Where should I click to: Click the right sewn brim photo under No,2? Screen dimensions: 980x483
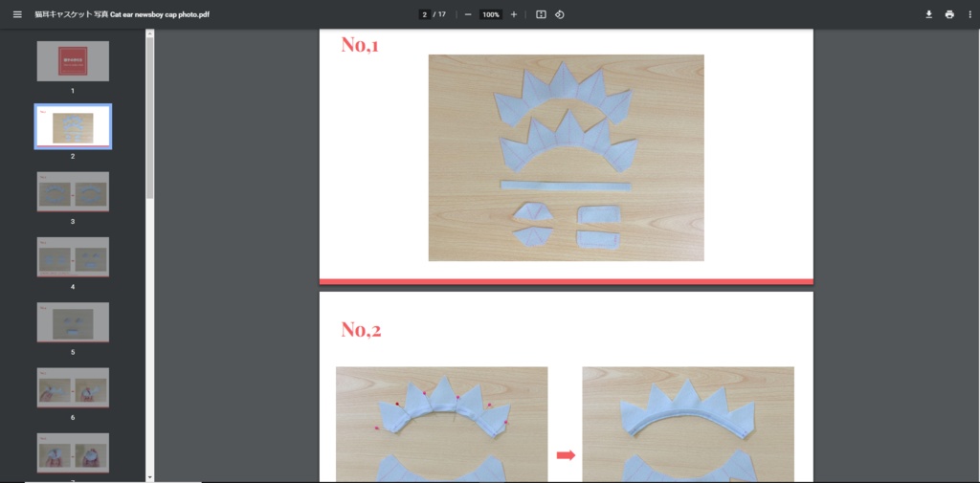coord(688,425)
